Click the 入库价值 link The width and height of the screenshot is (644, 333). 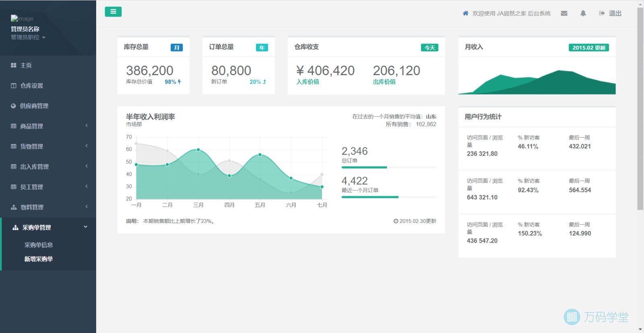(308, 82)
